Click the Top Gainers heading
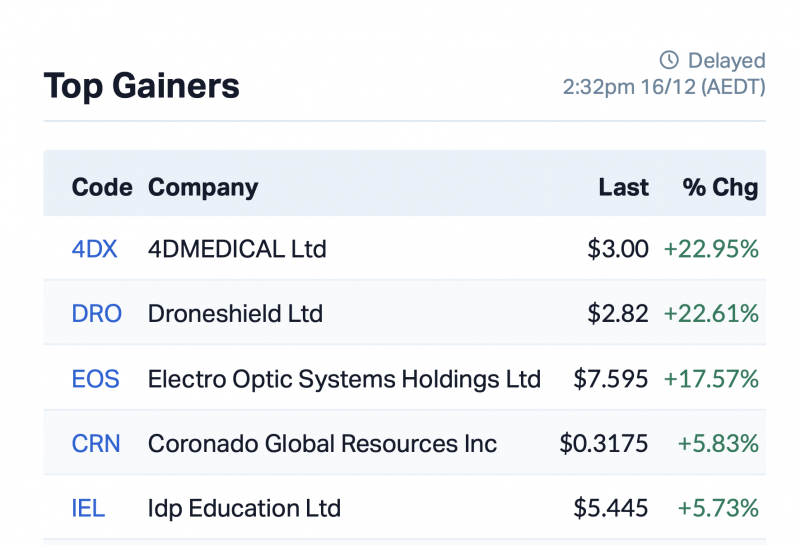The height and width of the screenshot is (545, 800). click(142, 86)
